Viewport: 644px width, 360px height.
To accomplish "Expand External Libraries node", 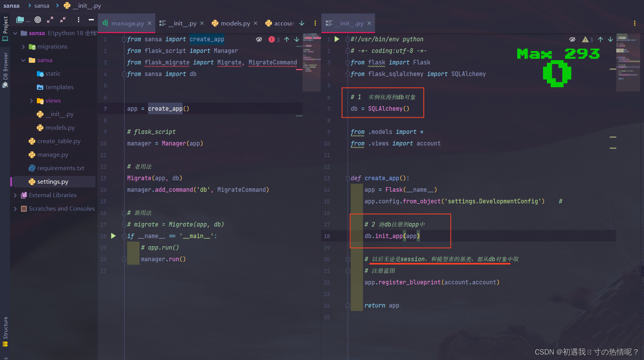I will pyautogui.click(x=15, y=195).
